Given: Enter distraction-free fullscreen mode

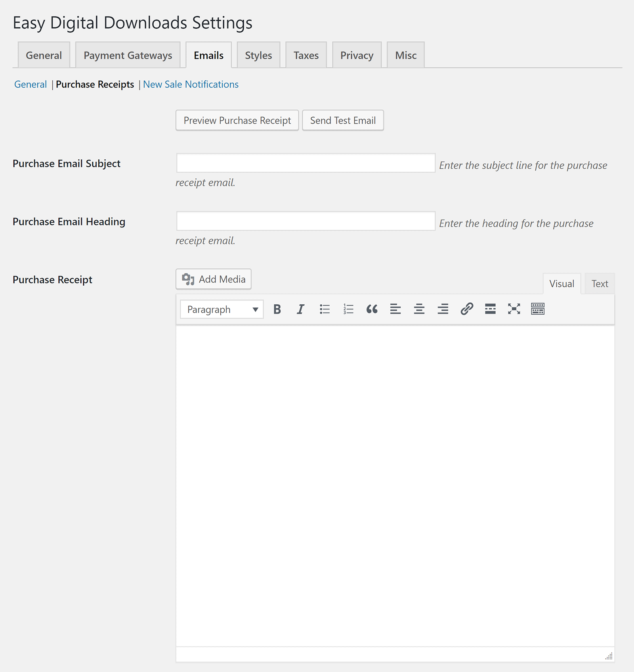Looking at the screenshot, I should pyautogui.click(x=514, y=309).
